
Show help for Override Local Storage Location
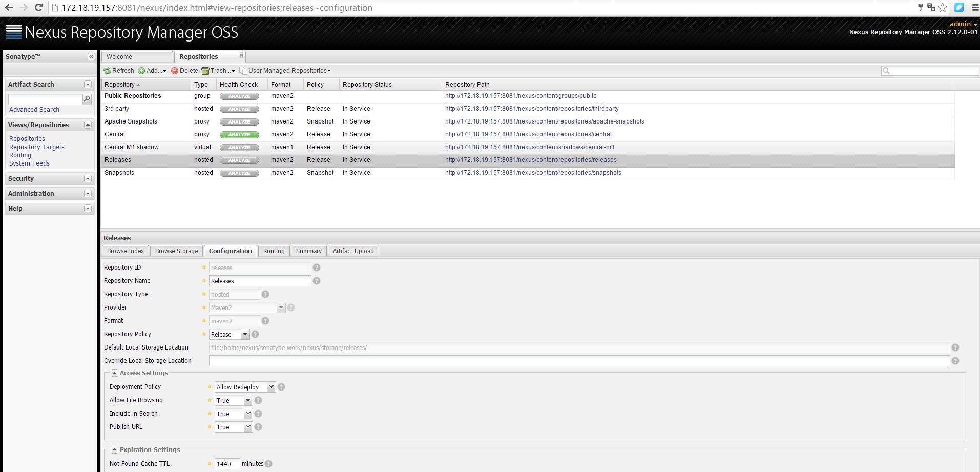pos(955,361)
